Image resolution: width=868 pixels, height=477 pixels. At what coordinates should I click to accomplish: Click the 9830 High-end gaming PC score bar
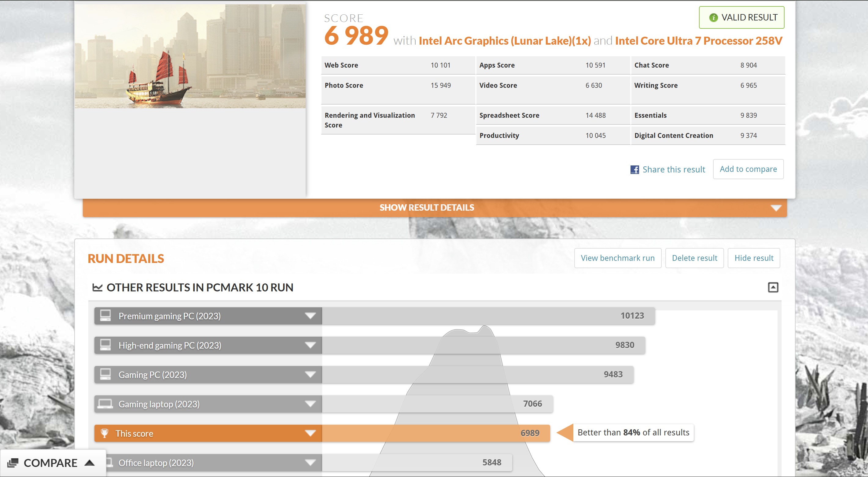(484, 345)
